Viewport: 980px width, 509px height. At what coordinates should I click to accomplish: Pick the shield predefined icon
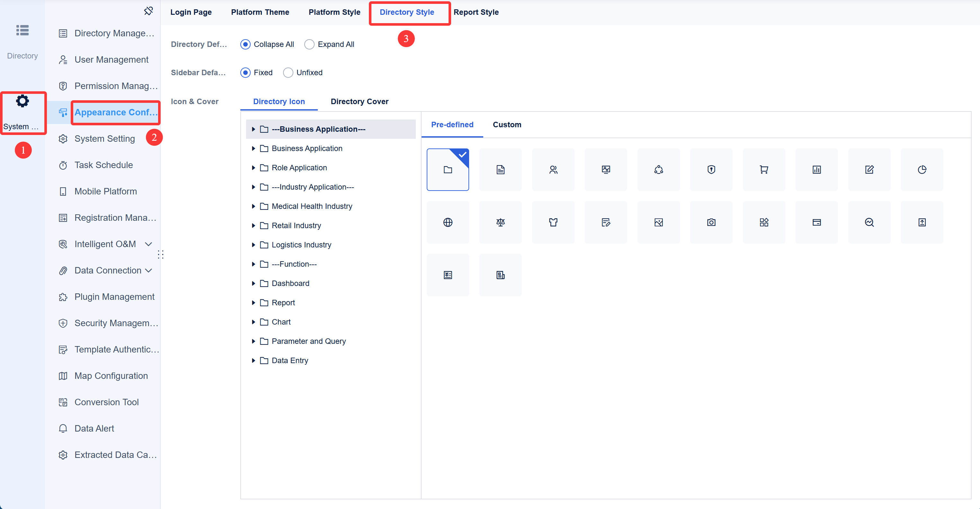[x=711, y=170]
